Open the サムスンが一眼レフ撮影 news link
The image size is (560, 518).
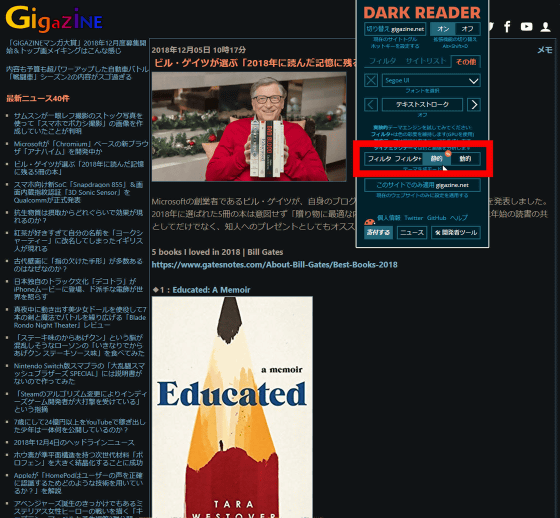pyautogui.click(x=78, y=123)
